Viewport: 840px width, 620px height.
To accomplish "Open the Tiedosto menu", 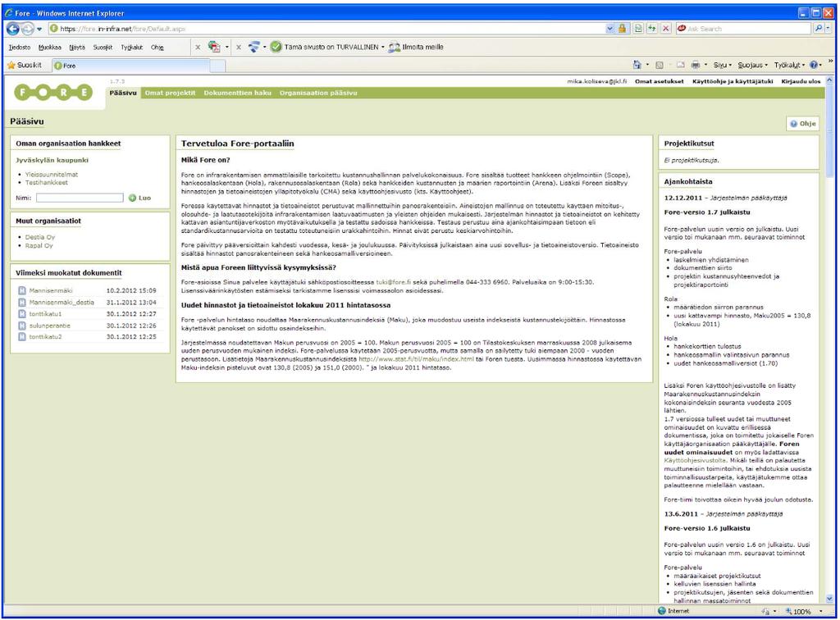I will point(20,47).
